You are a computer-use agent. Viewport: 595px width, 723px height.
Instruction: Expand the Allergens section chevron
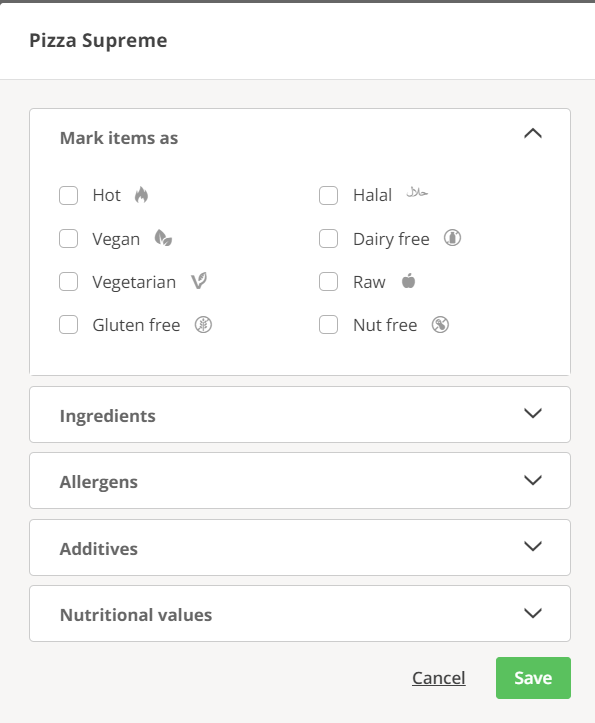click(x=533, y=480)
